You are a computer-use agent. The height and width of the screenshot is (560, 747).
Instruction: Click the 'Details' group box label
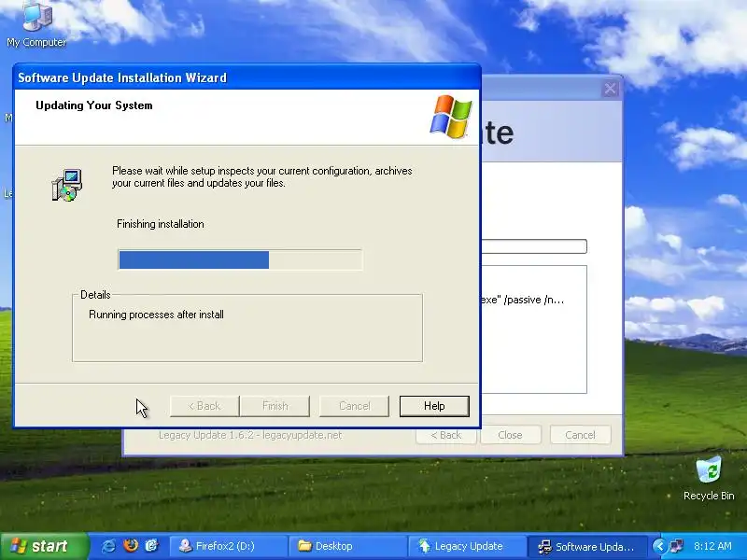(x=95, y=295)
